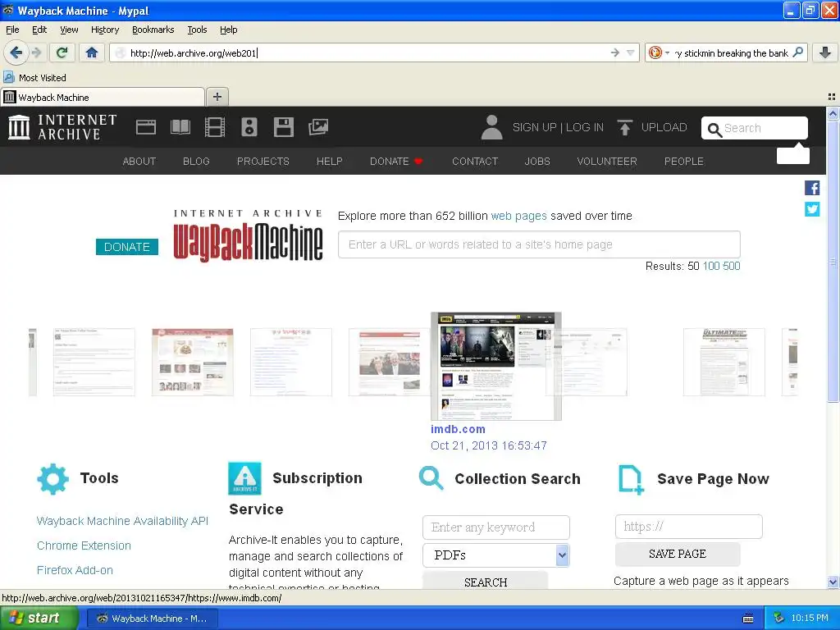Open the Tools gear icon
This screenshot has width=840, height=630.
click(x=53, y=479)
